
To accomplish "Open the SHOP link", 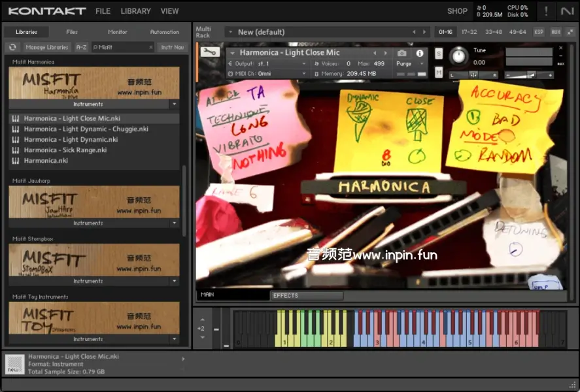I will point(457,11).
